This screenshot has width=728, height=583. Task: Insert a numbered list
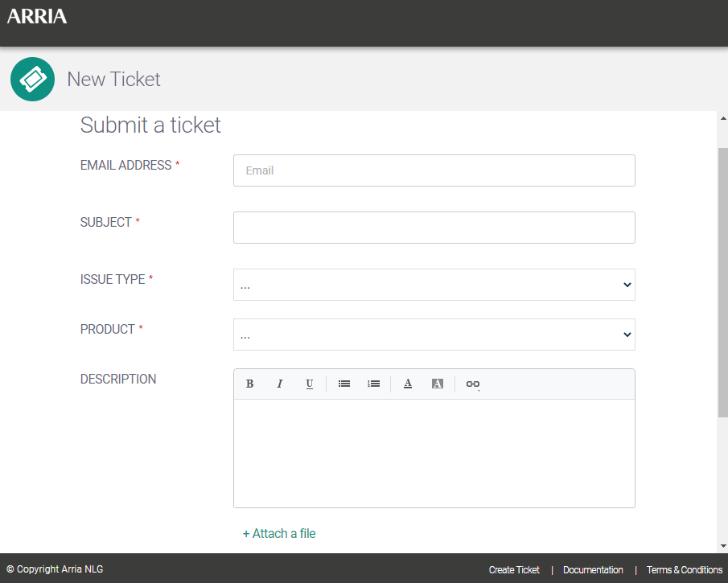[x=373, y=384]
